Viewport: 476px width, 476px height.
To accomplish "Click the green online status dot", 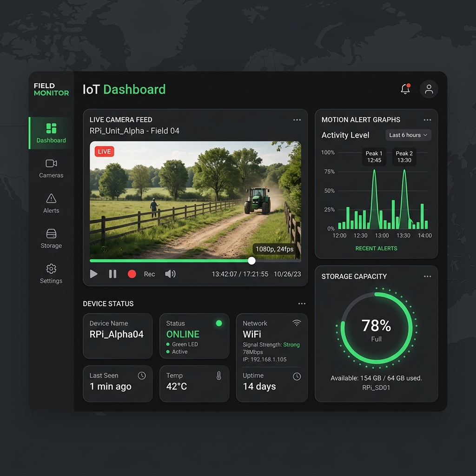I will click(218, 323).
